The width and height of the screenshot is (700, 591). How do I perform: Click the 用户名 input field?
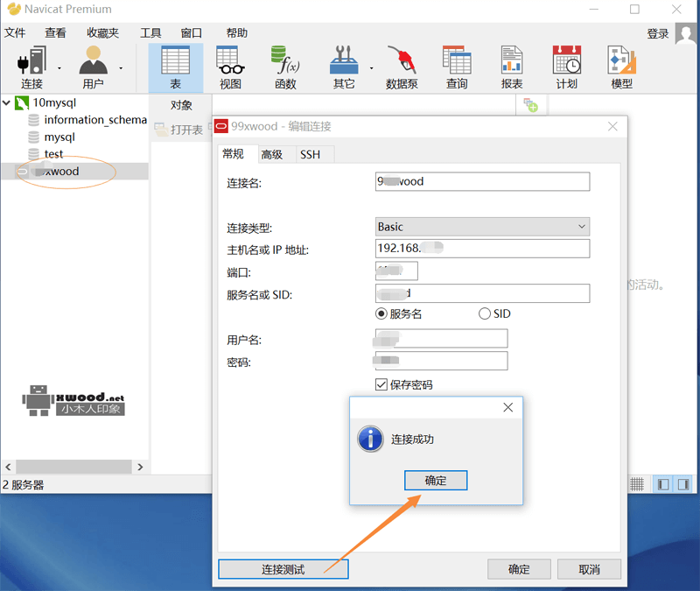441,338
